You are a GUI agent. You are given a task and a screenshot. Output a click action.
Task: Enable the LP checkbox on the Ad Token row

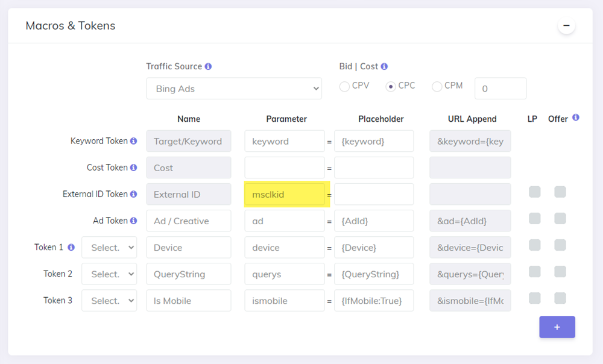(534, 218)
